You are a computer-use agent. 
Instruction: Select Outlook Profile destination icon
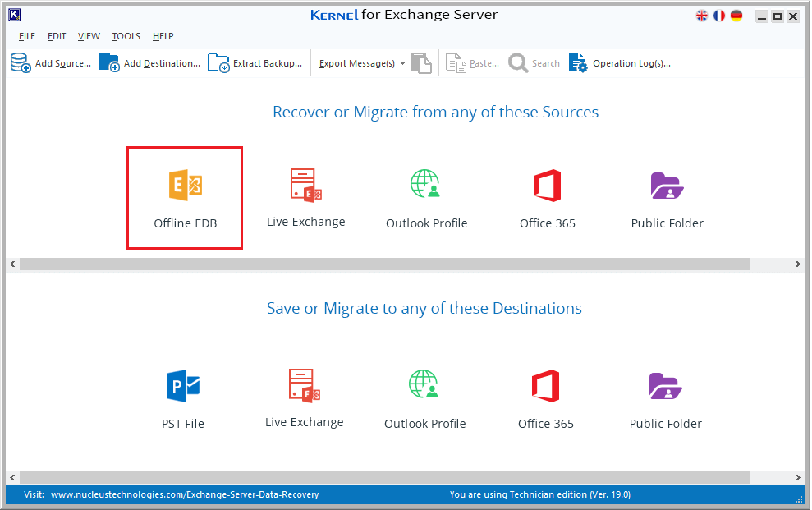pos(424,384)
